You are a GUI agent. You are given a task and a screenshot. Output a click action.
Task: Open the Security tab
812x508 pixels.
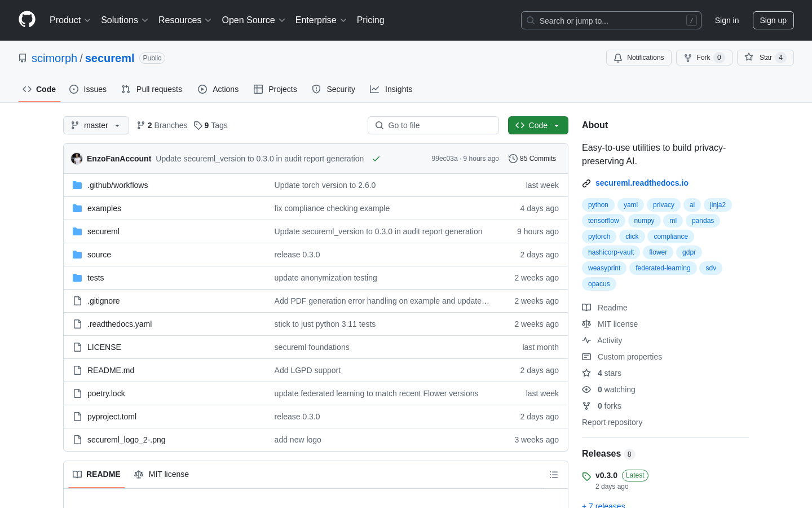334,89
